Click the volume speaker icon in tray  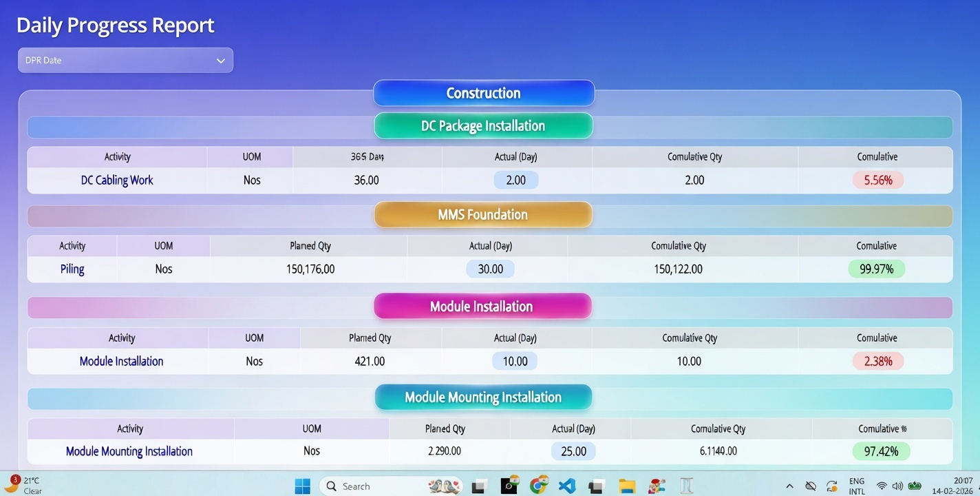point(897,486)
